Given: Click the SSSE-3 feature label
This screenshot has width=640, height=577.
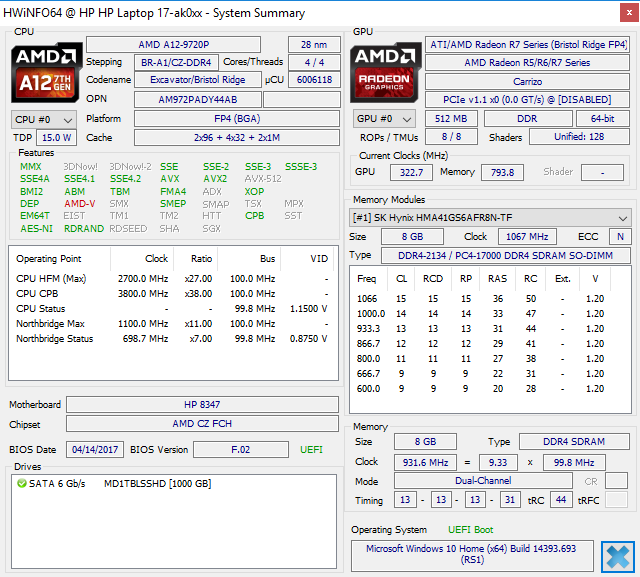Looking at the screenshot, I should click(301, 166).
